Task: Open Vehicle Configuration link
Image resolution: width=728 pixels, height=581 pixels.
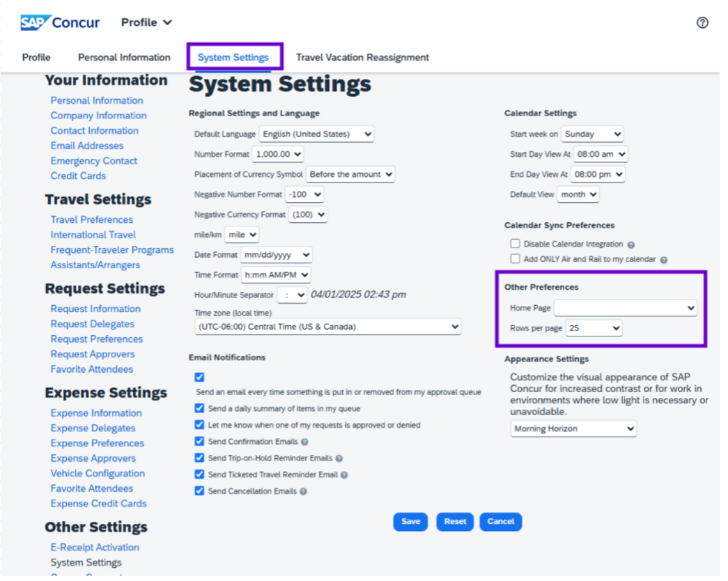Action: click(x=98, y=474)
